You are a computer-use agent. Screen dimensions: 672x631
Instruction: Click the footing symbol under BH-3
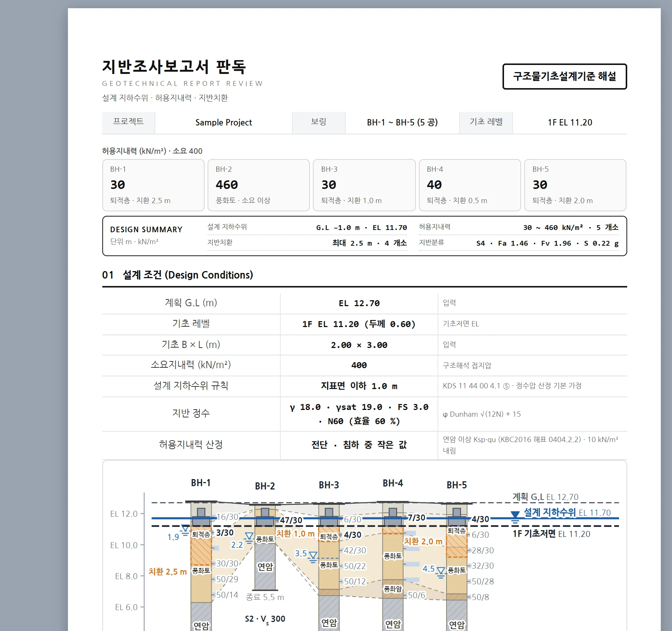(x=329, y=517)
